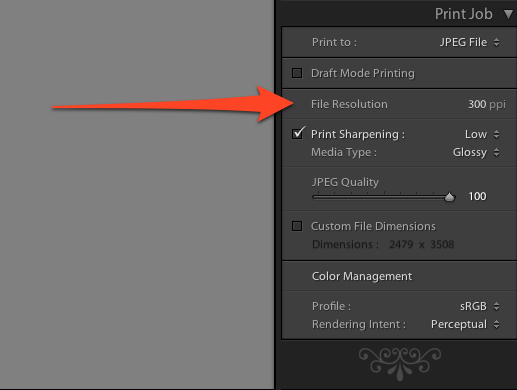Enable Draft Mode Printing checkbox
This screenshot has height=390, width=517.
[x=297, y=73]
